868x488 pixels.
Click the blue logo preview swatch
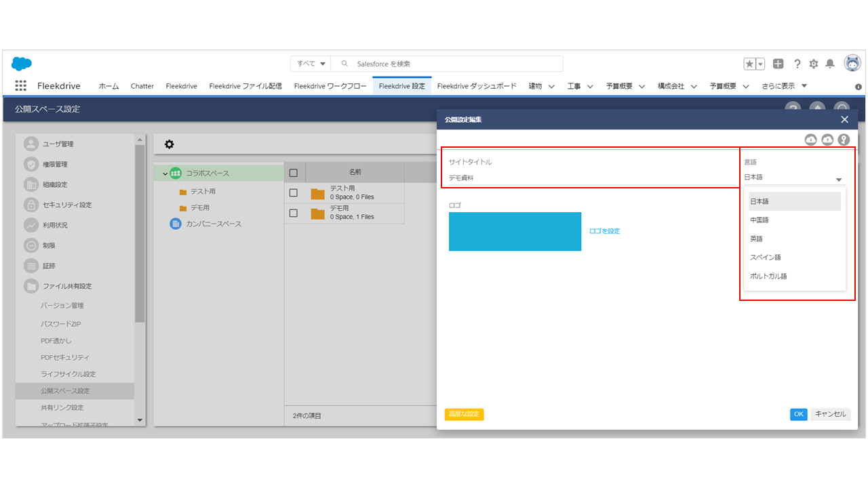point(515,232)
